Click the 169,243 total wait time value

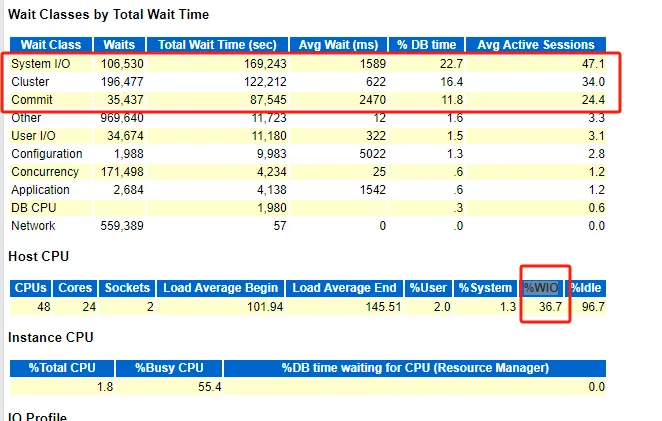point(265,64)
